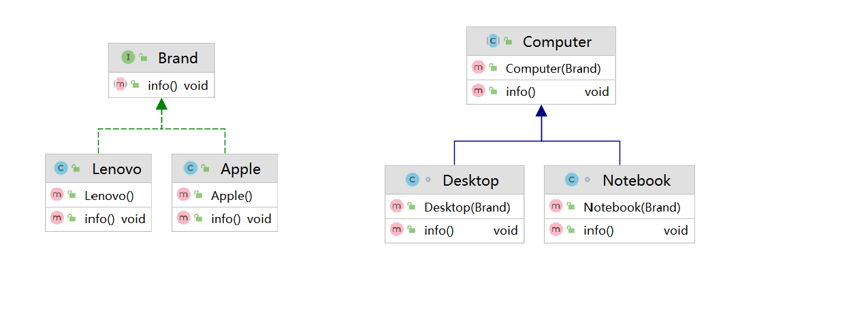
Task: Select the Computer class title
Action: click(557, 41)
